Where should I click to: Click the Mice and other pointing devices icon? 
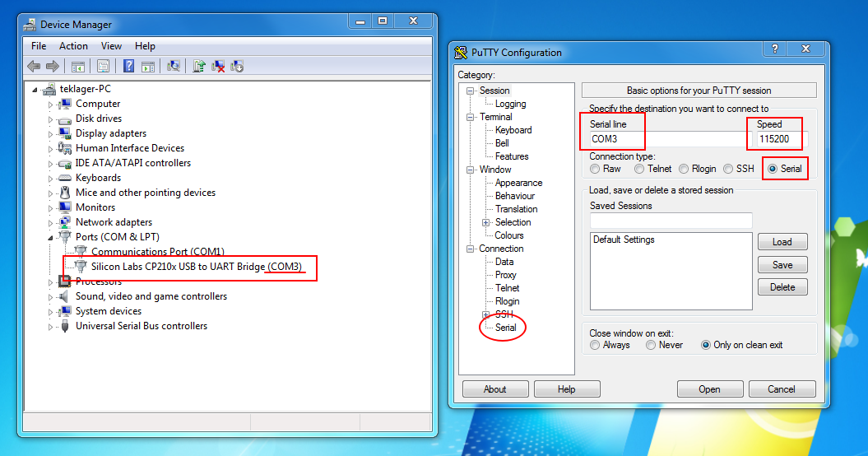coord(65,193)
